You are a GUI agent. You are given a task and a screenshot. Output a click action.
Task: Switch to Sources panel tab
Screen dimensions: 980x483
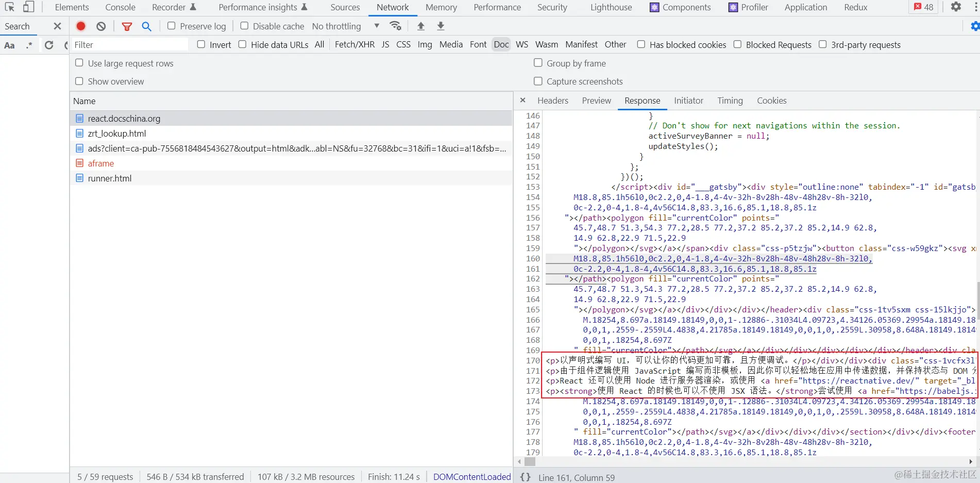[345, 7]
